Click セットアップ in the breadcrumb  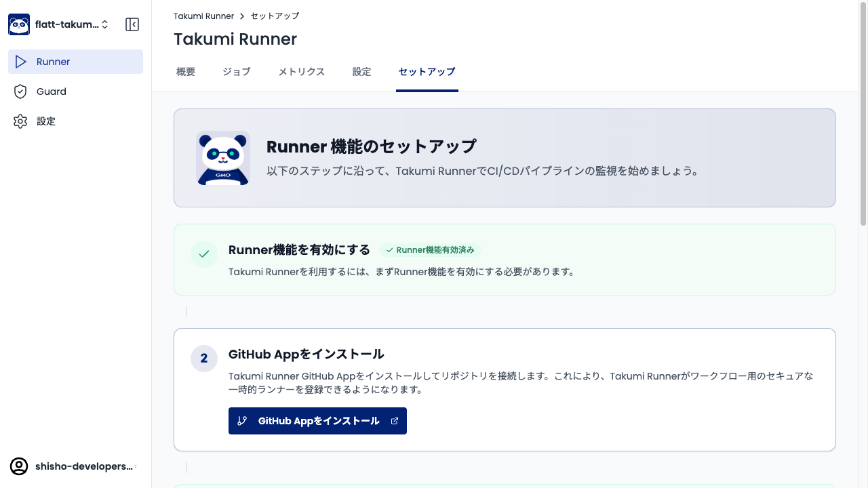(274, 16)
